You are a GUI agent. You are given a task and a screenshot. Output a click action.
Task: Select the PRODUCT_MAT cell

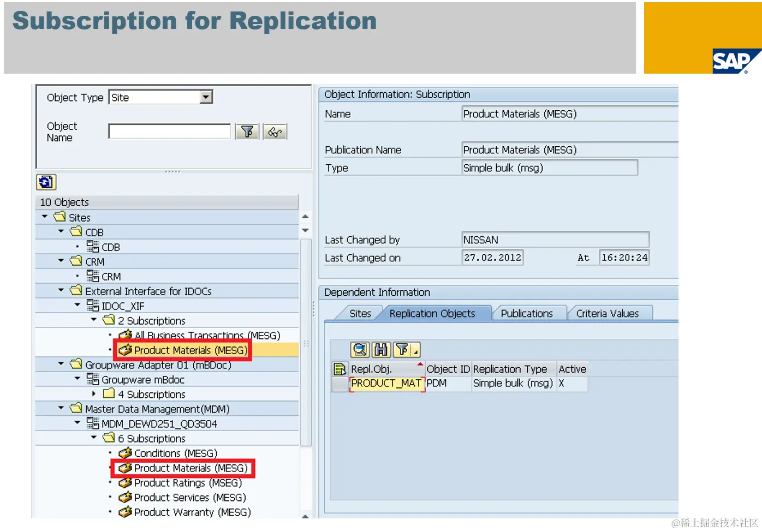tap(386, 383)
